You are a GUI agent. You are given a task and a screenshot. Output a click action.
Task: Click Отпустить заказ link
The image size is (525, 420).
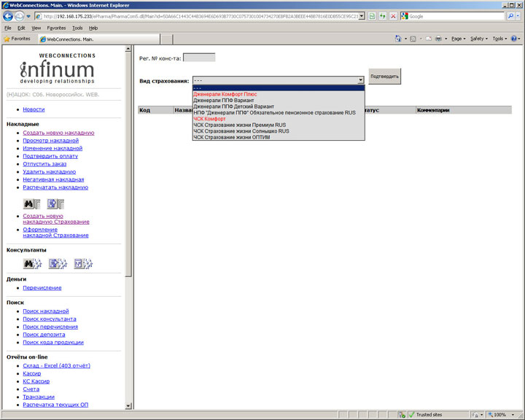coord(44,164)
